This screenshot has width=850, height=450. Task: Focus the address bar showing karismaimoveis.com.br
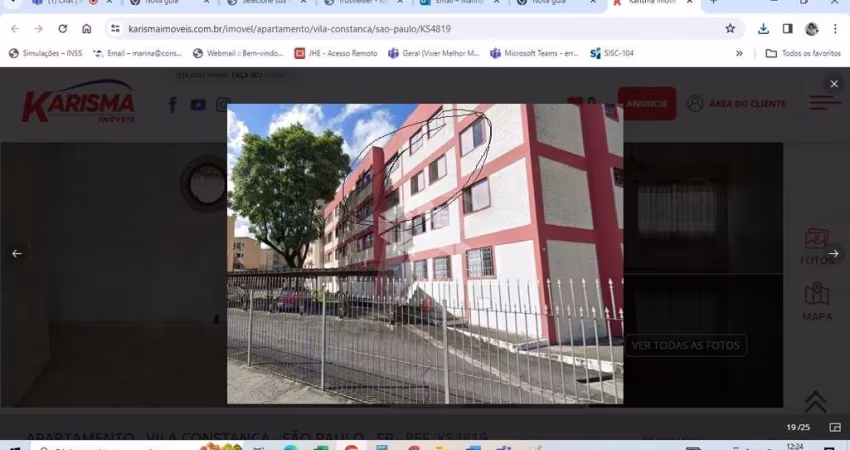pos(423,29)
